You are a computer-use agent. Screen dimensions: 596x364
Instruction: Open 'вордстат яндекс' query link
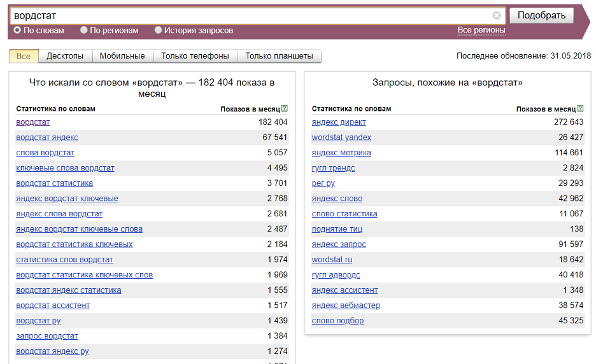[46, 137]
